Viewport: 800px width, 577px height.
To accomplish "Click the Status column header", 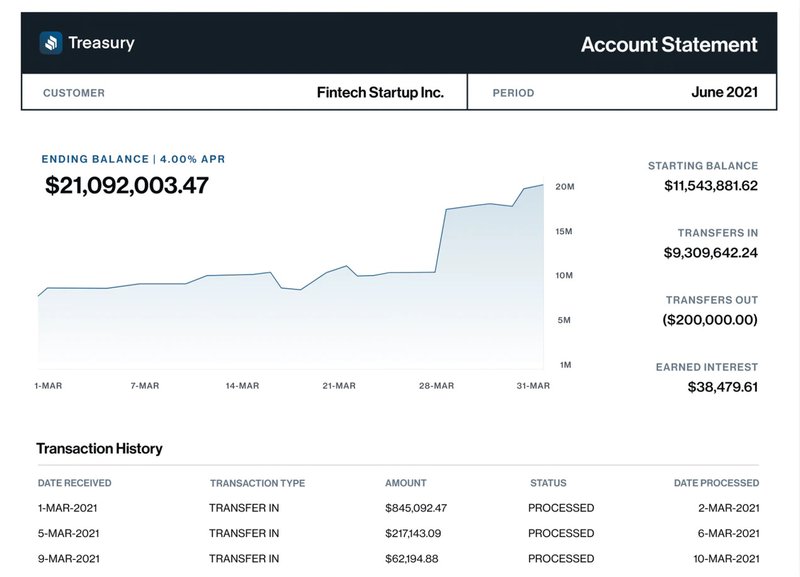I will [x=548, y=483].
